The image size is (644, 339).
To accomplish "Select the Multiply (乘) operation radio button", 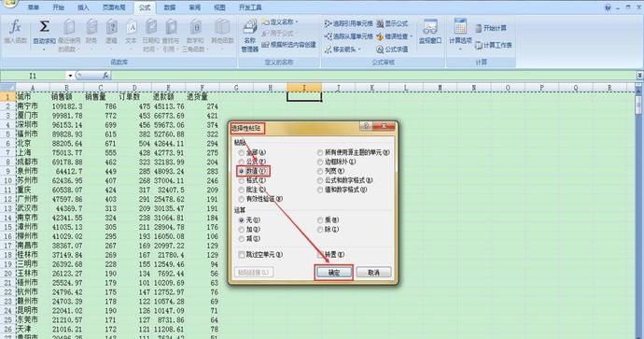I will pos(320,220).
